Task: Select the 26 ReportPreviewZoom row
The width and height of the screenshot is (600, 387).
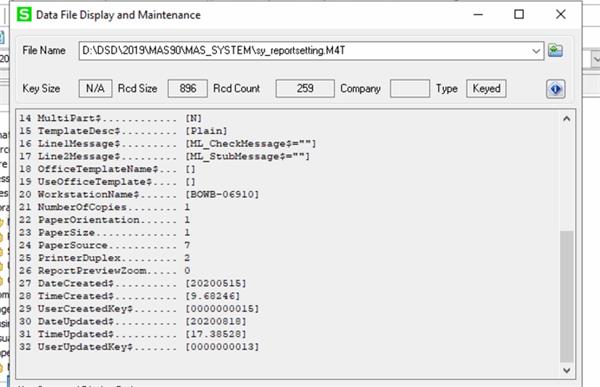Action: (104, 271)
